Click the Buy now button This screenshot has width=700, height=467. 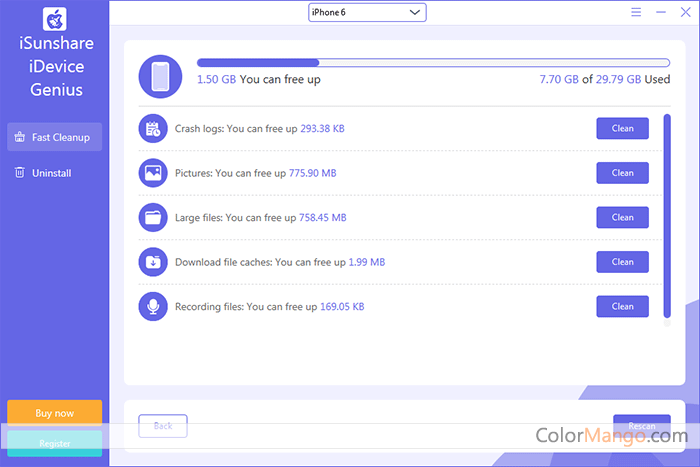[x=54, y=413]
